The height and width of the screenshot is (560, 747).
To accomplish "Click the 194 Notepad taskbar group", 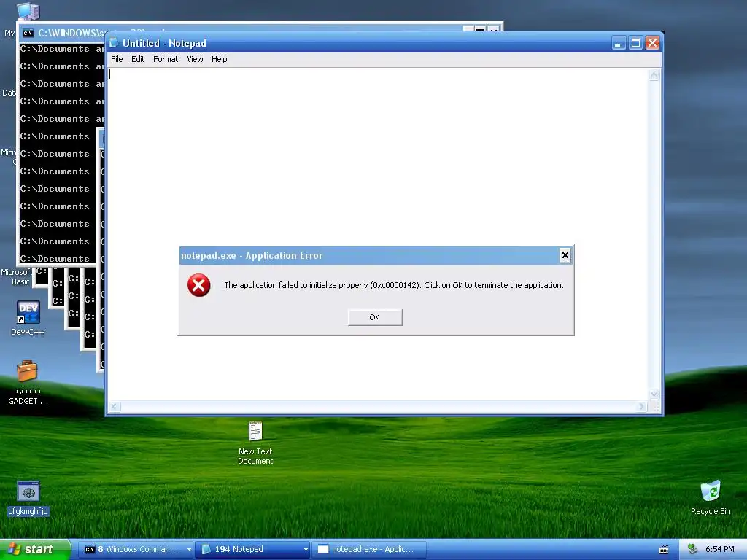I will point(250,549).
